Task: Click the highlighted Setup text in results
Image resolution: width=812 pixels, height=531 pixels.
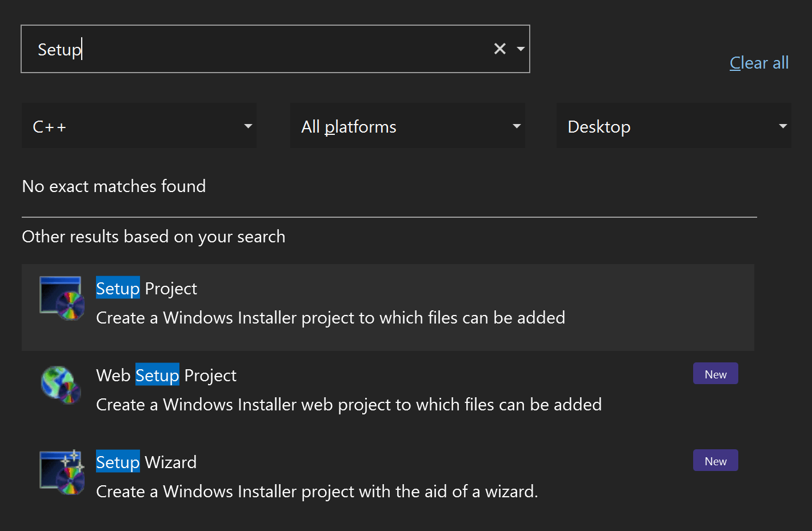Action: click(118, 289)
